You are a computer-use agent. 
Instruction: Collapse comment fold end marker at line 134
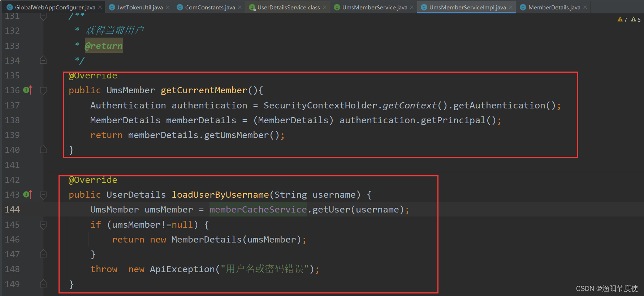43,60
